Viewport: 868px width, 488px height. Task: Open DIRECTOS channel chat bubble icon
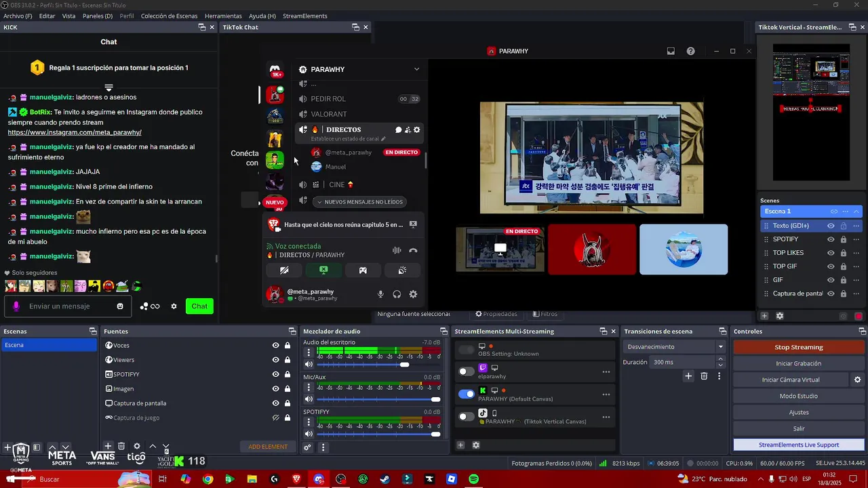pyautogui.click(x=399, y=130)
